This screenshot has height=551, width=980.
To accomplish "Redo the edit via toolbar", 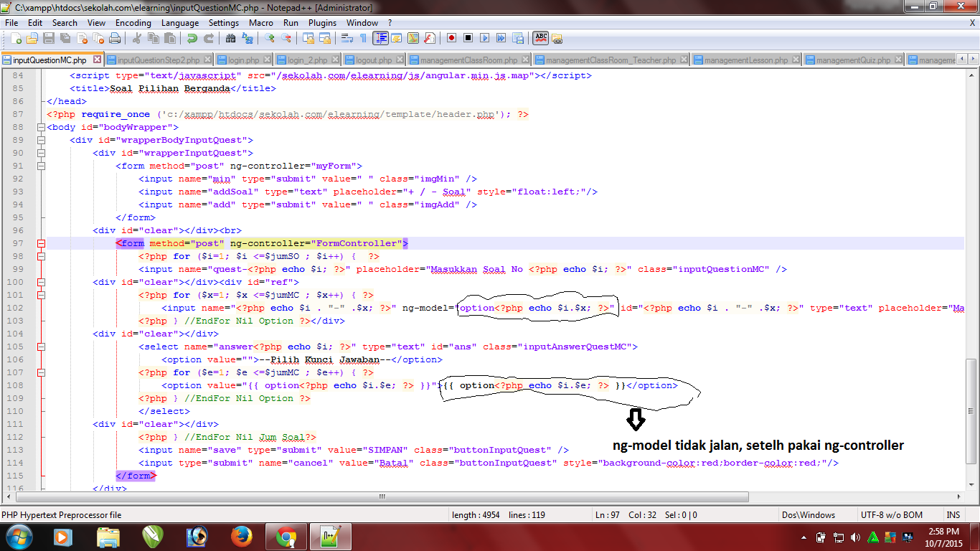I will pyautogui.click(x=209, y=38).
